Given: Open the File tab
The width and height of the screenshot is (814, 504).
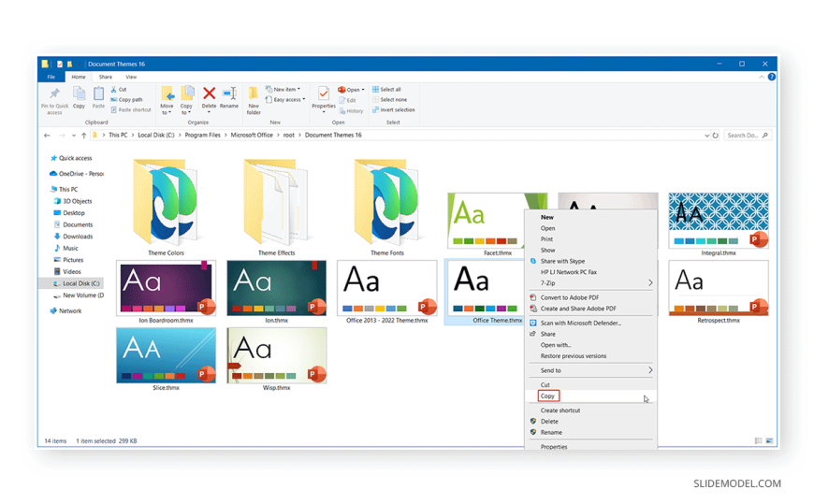Looking at the screenshot, I should coord(51,77).
